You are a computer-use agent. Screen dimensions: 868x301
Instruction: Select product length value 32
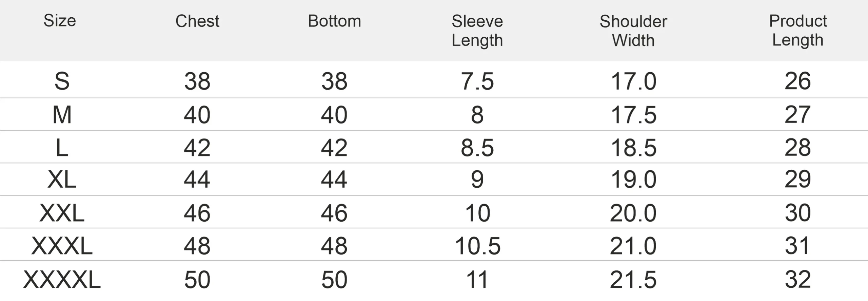(x=798, y=280)
